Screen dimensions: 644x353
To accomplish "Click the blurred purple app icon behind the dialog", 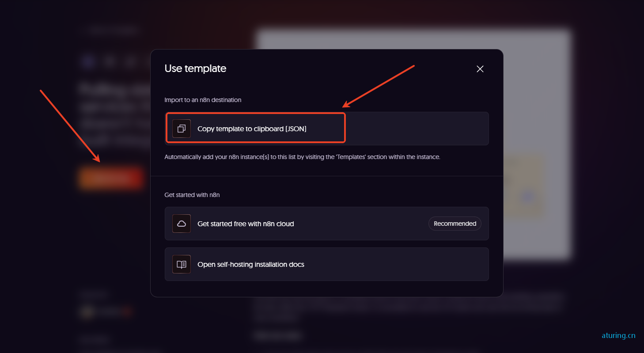I will point(88,61).
